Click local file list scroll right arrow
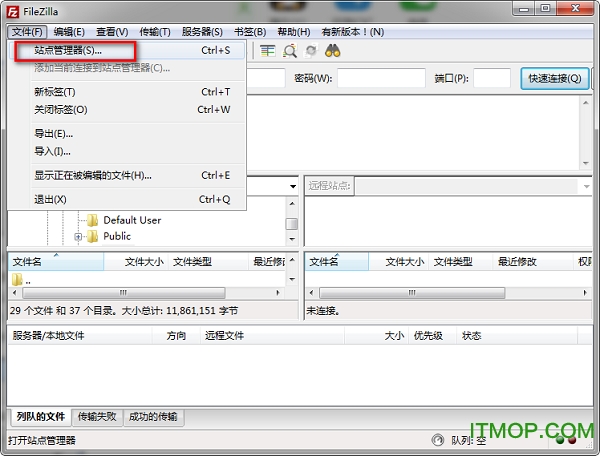600x456 pixels. [x=278, y=293]
